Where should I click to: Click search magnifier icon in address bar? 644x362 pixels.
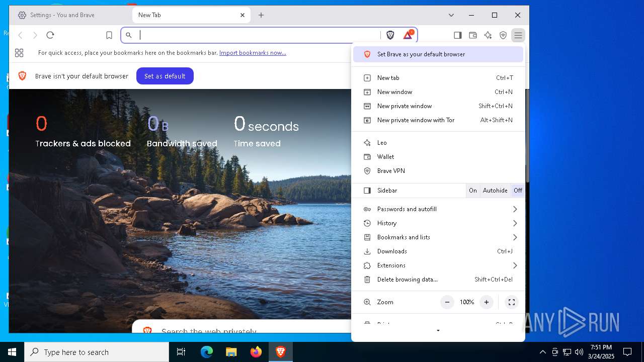(129, 35)
